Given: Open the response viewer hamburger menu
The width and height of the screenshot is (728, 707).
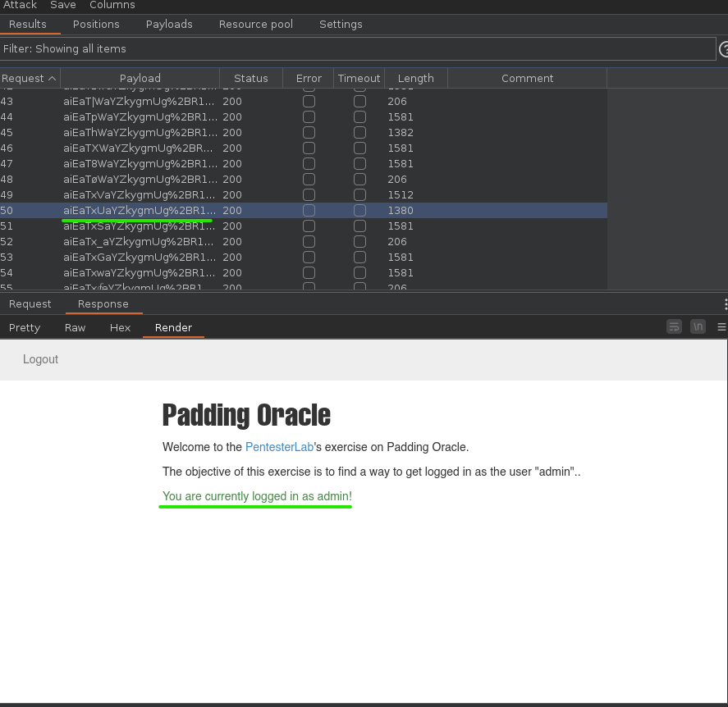Looking at the screenshot, I should (x=721, y=327).
